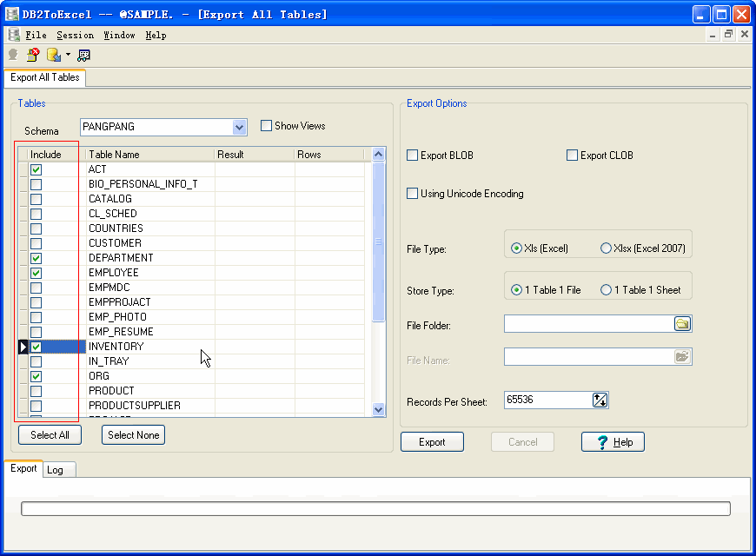Click the menu bar document icon

pyautogui.click(x=14, y=35)
